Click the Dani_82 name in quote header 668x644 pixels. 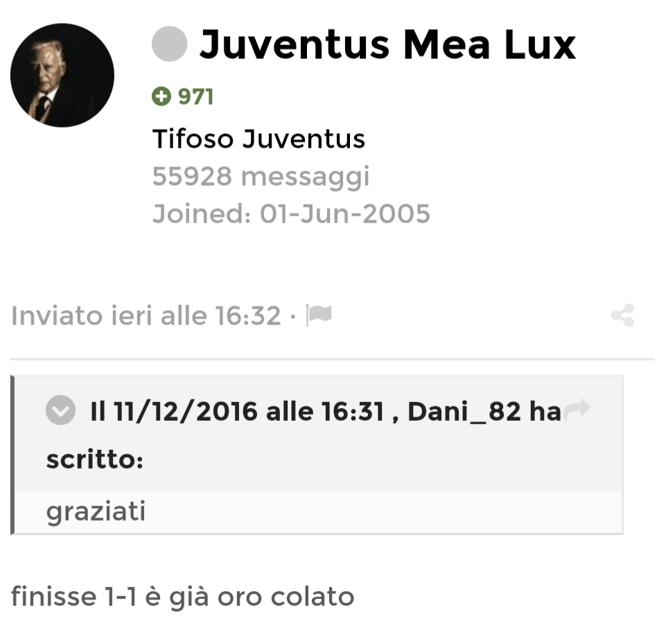(464, 411)
